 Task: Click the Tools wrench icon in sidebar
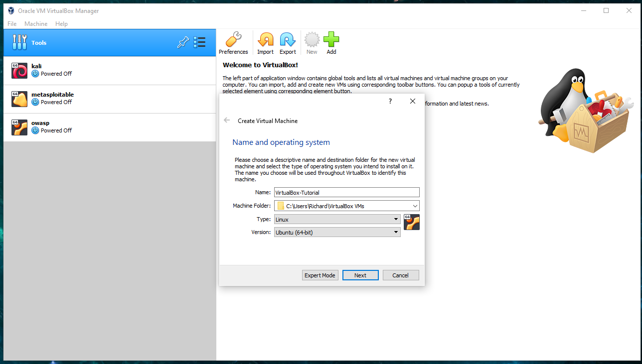click(x=19, y=42)
